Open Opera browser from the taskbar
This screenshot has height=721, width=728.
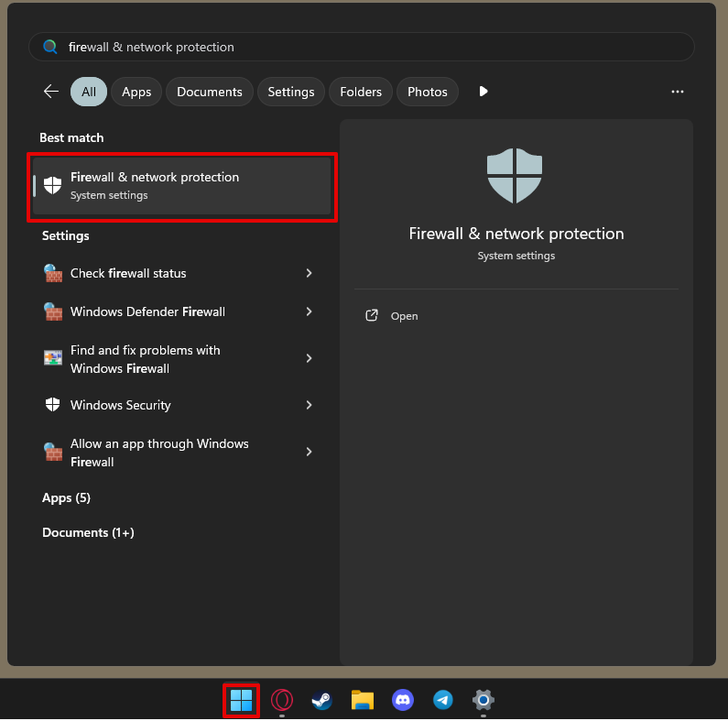[x=282, y=700]
